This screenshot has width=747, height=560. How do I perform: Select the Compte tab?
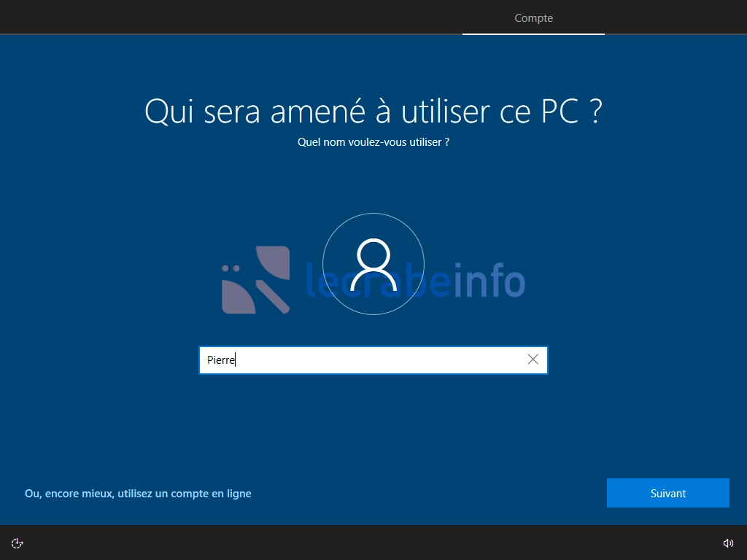tap(533, 18)
